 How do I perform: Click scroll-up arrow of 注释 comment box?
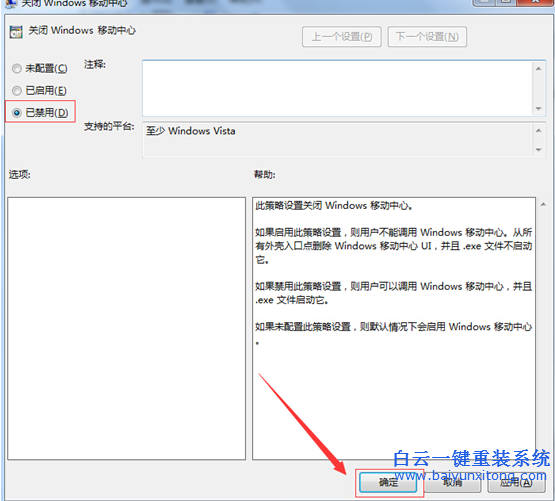tap(539, 69)
